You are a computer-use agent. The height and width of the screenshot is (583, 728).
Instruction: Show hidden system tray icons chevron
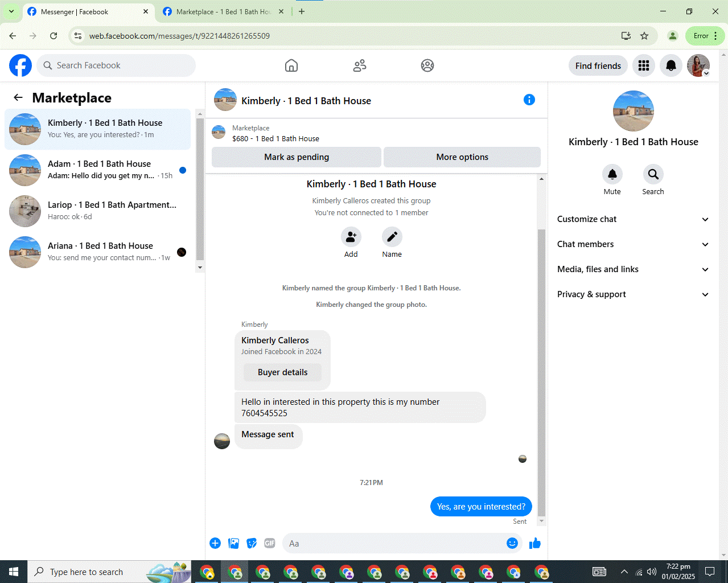click(x=624, y=572)
